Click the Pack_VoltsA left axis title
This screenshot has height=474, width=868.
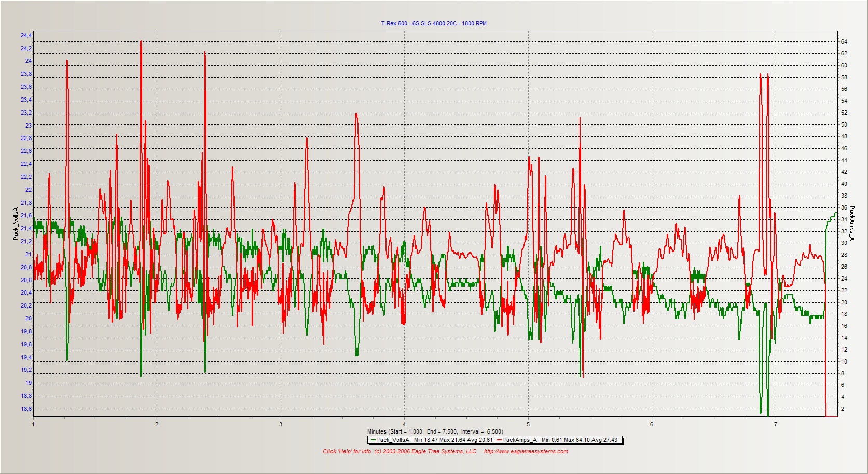tap(16, 224)
